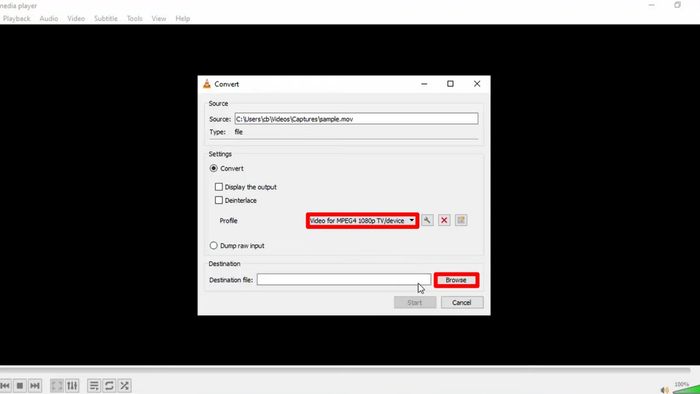Restore down the VLC main window
This screenshot has width=700, height=394.
[x=677, y=5]
